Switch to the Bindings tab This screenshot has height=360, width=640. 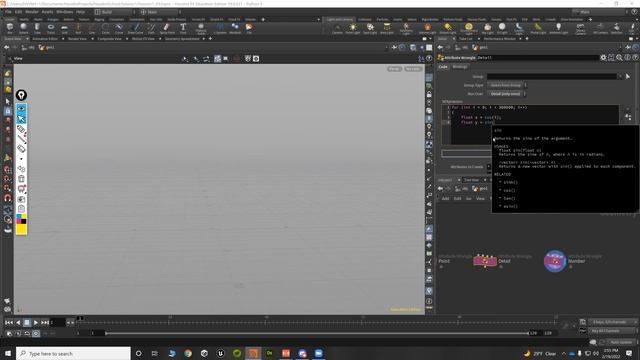click(460, 67)
